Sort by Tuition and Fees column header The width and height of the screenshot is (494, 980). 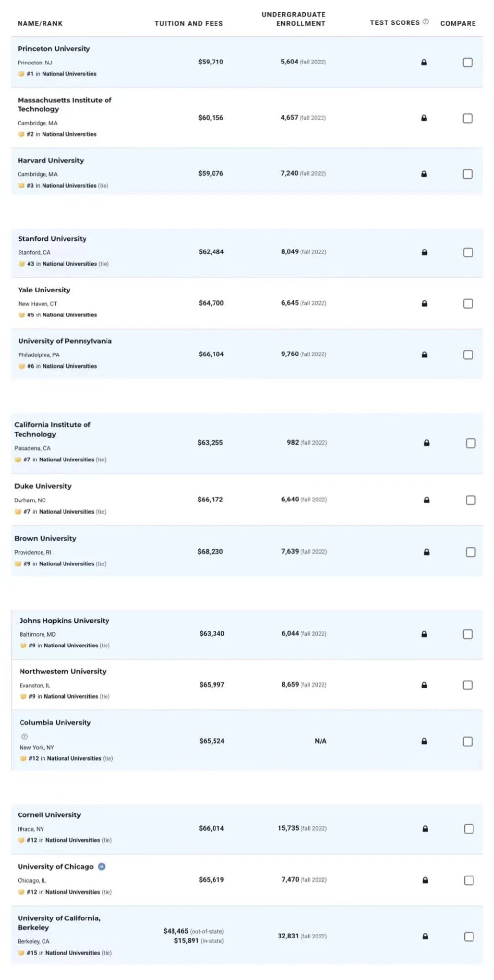point(189,23)
